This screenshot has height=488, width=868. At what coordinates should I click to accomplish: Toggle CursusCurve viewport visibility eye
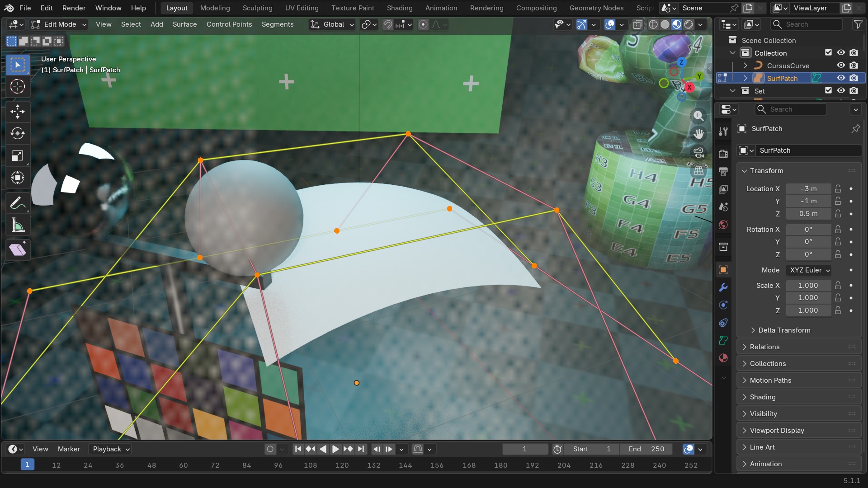click(841, 65)
